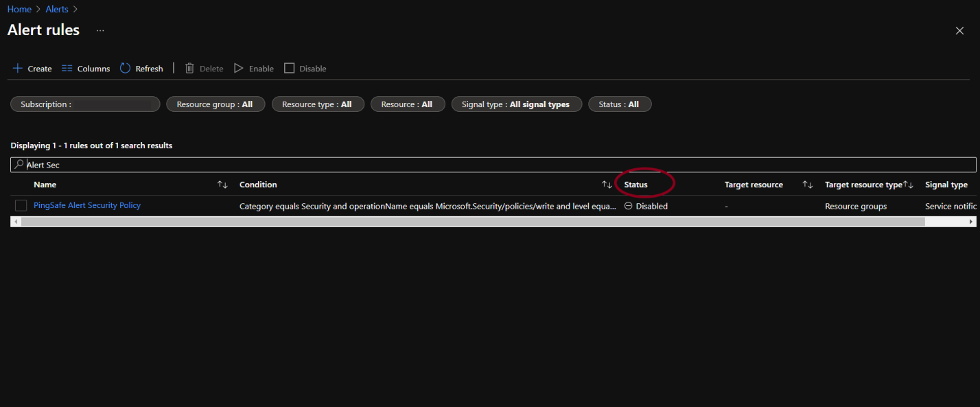Click the alert rules search box
The width and height of the screenshot is (980, 407).
pos(493,165)
